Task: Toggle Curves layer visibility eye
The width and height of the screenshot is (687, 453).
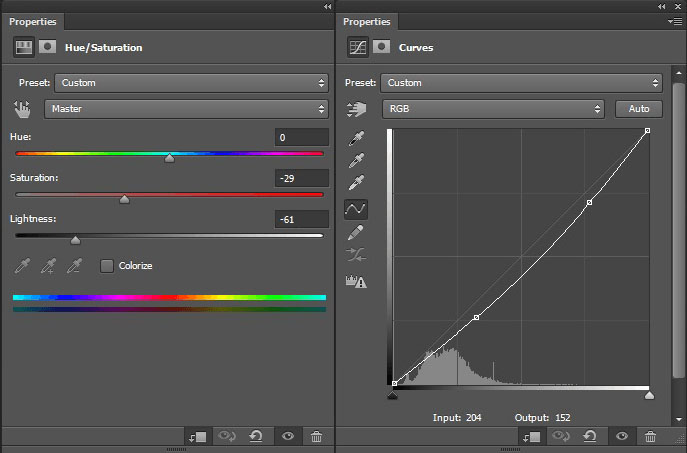Action: (x=622, y=436)
